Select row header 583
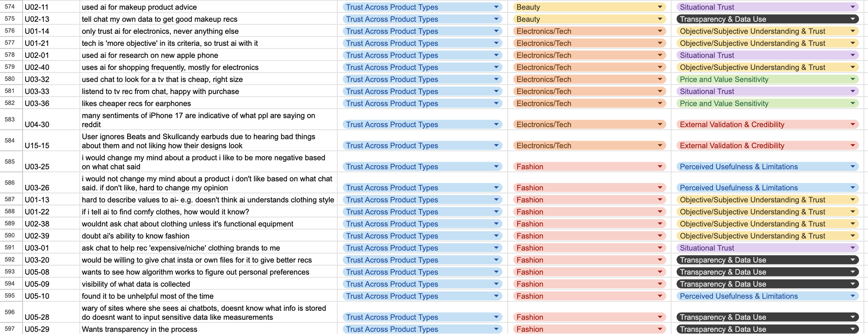 (x=10, y=119)
